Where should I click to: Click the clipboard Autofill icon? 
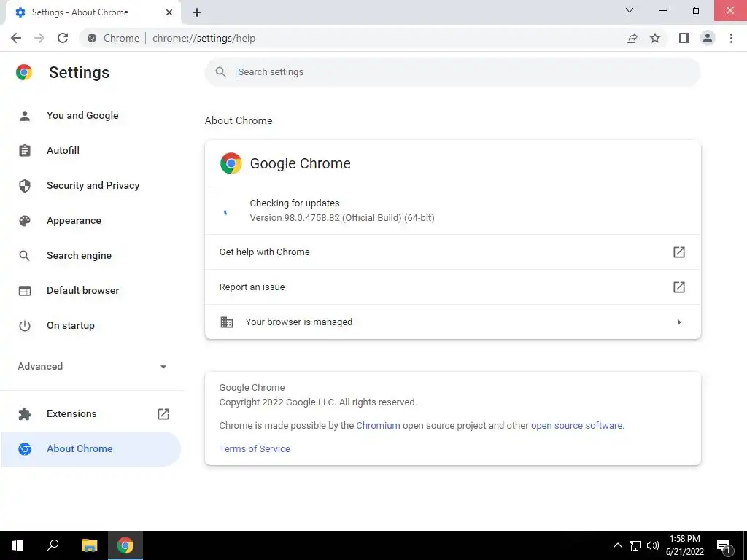tap(25, 150)
